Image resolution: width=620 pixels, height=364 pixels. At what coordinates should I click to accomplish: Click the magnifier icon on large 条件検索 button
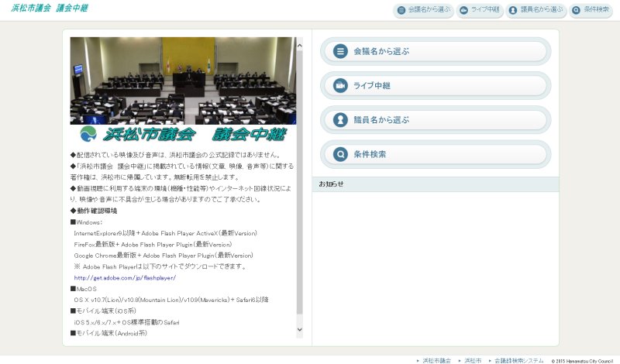(340, 154)
